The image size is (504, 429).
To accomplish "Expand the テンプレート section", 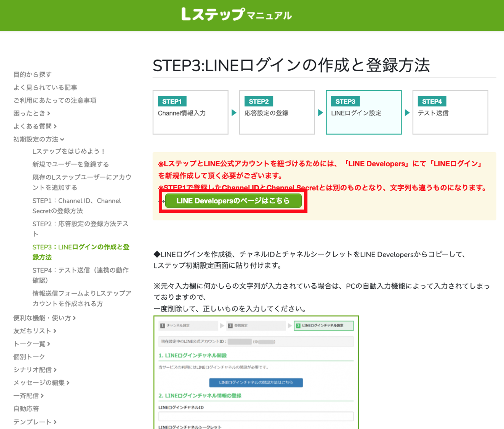I will 35,422.
